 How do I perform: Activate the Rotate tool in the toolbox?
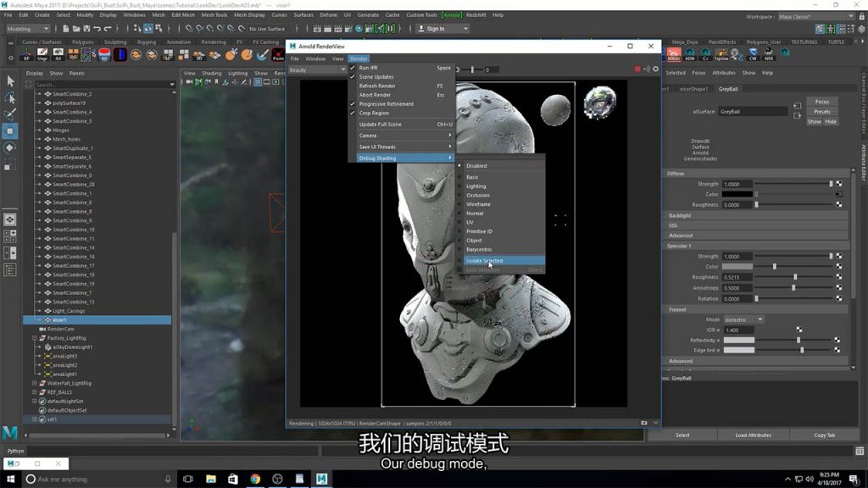(10, 147)
